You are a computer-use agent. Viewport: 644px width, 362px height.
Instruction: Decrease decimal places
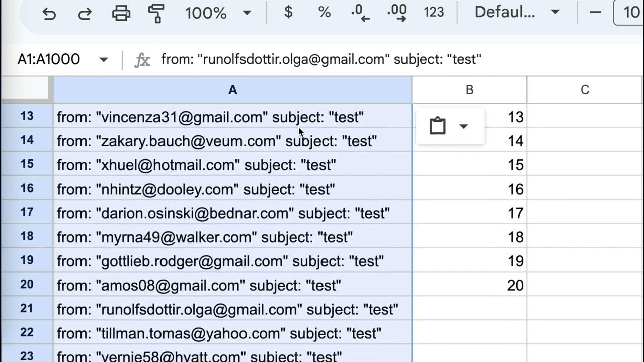[x=360, y=12]
